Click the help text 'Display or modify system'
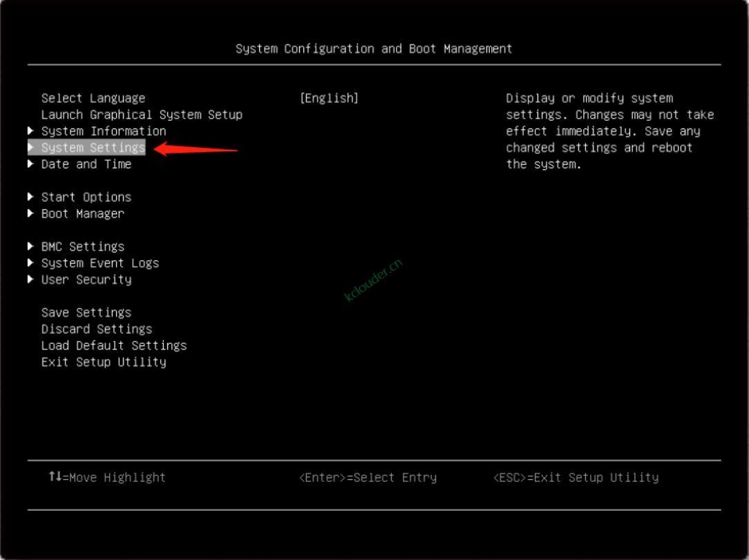The width and height of the screenshot is (749, 560). (589, 98)
